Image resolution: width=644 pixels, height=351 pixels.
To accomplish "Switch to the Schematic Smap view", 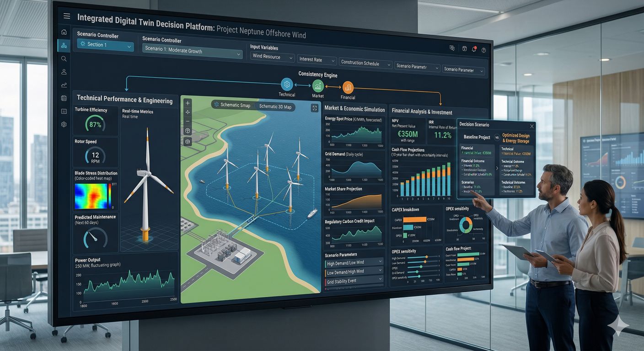I will [232, 105].
